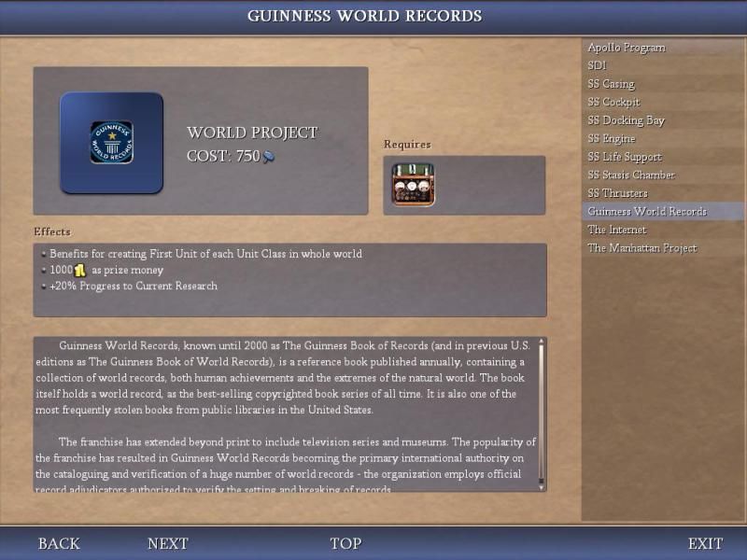Click the 'GUINNESS WORLD RECORDS' page title
The width and height of the screenshot is (747, 560).
(365, 16)
